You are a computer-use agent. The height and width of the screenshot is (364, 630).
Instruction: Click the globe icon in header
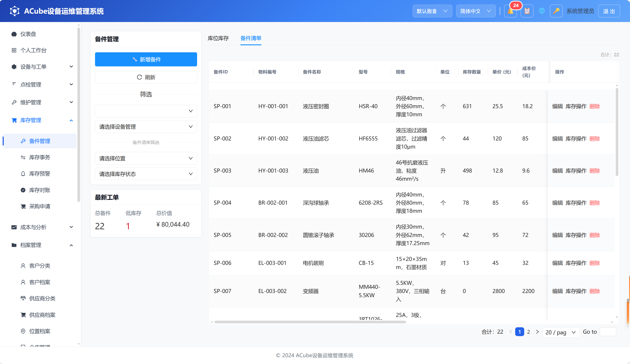pos(542,11)
